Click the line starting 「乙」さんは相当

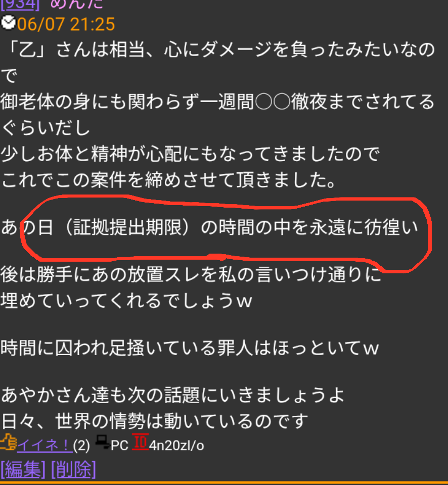click(217, 50)
